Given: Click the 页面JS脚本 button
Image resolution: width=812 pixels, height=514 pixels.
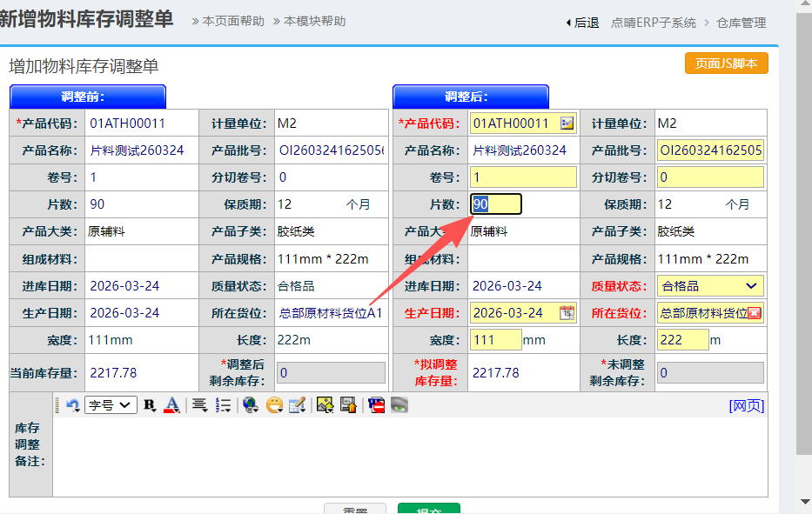Looking at the screenshot, I should coord(726,63).
